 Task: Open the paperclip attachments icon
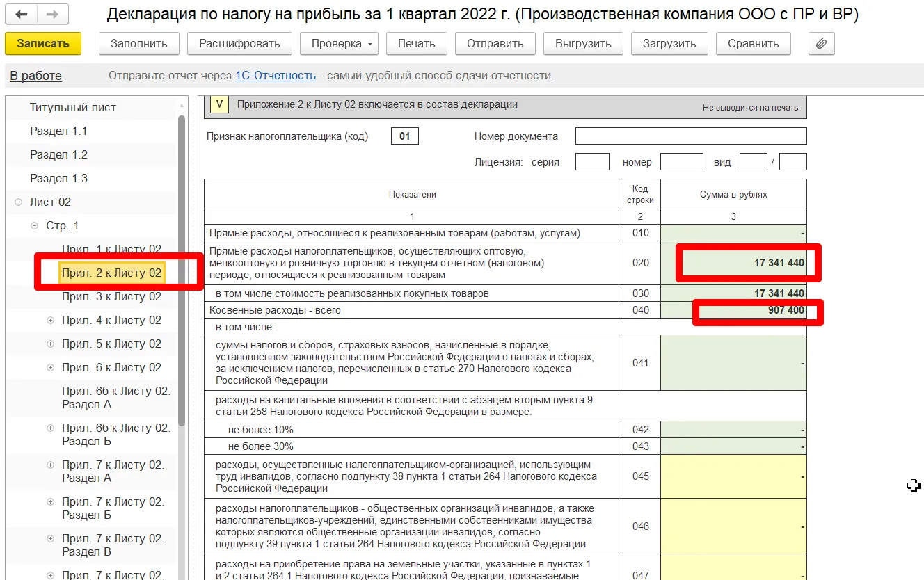click(x=821, y=43)
